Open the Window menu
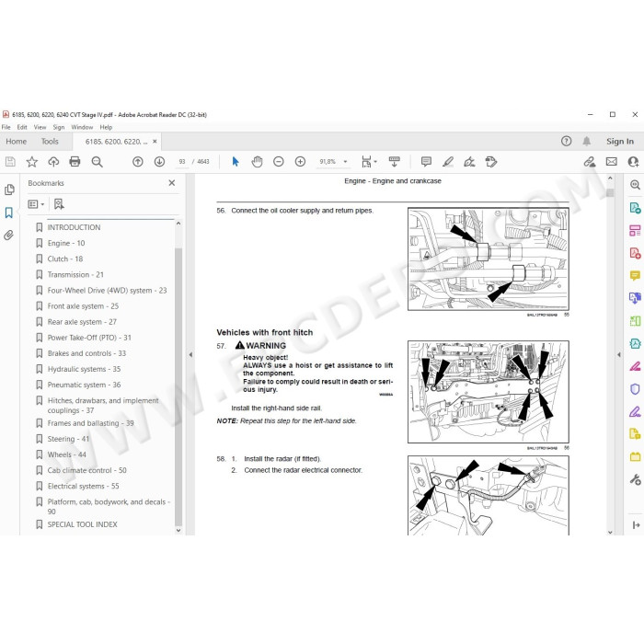 point(82,127)
